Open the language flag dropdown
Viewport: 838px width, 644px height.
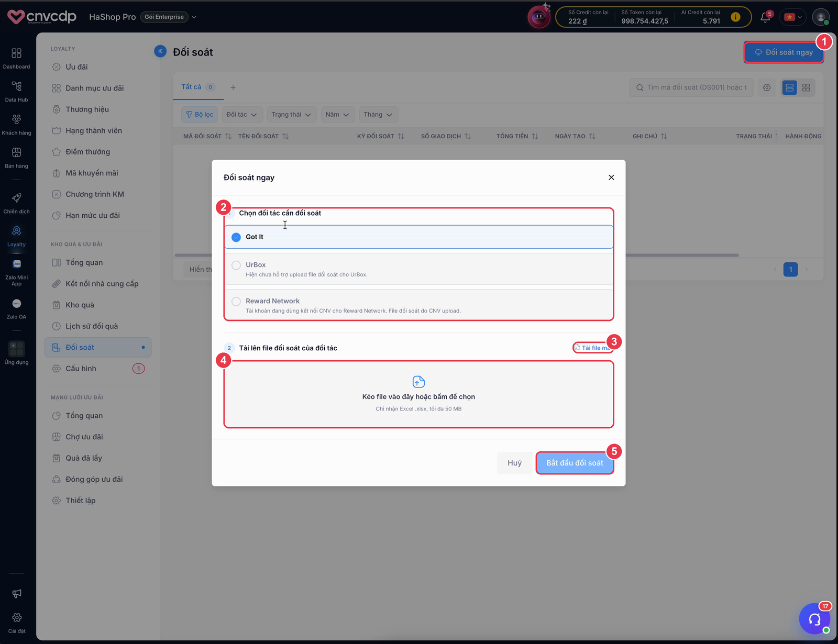coord(793,17)
